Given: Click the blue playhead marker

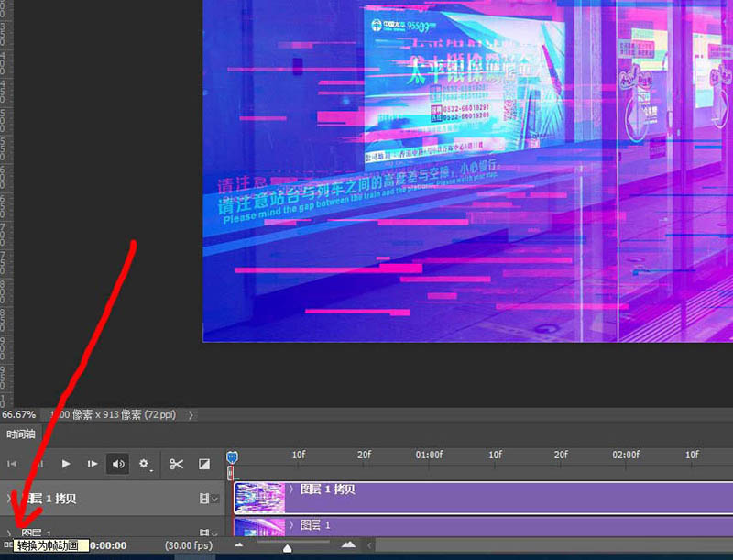Looking at the screenshot, I should [232, 456].
